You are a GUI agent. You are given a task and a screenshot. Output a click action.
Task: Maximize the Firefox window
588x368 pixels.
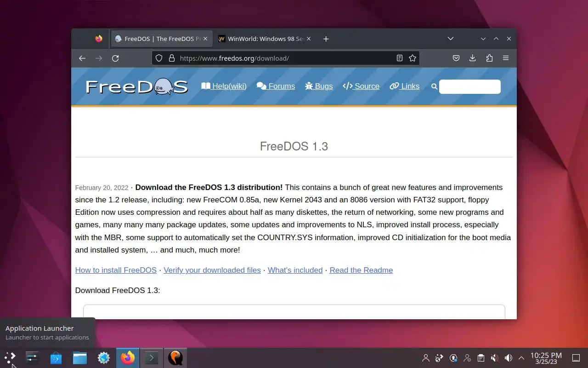496,39
